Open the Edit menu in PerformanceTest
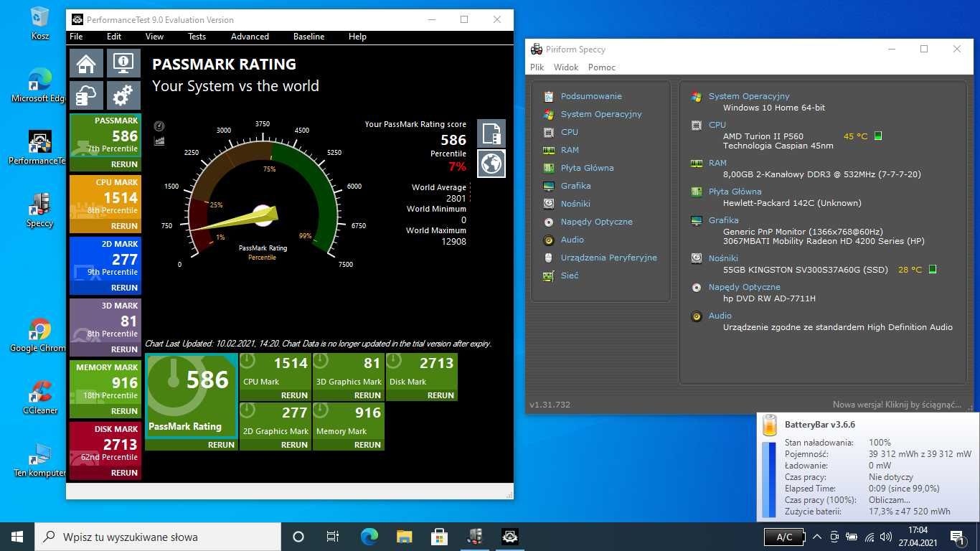The height and width of the screenshot is (551, 980). point(114,37)
